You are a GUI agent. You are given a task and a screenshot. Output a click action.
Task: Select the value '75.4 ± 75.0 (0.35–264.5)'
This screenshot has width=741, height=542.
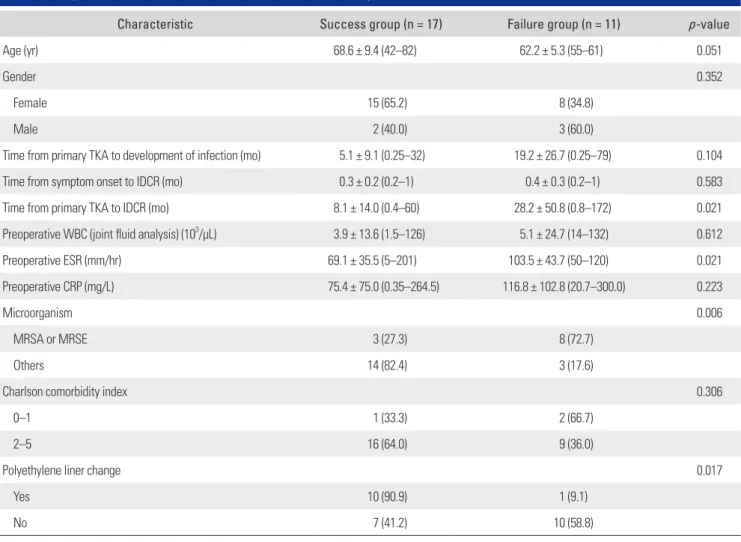click(383, 287)
